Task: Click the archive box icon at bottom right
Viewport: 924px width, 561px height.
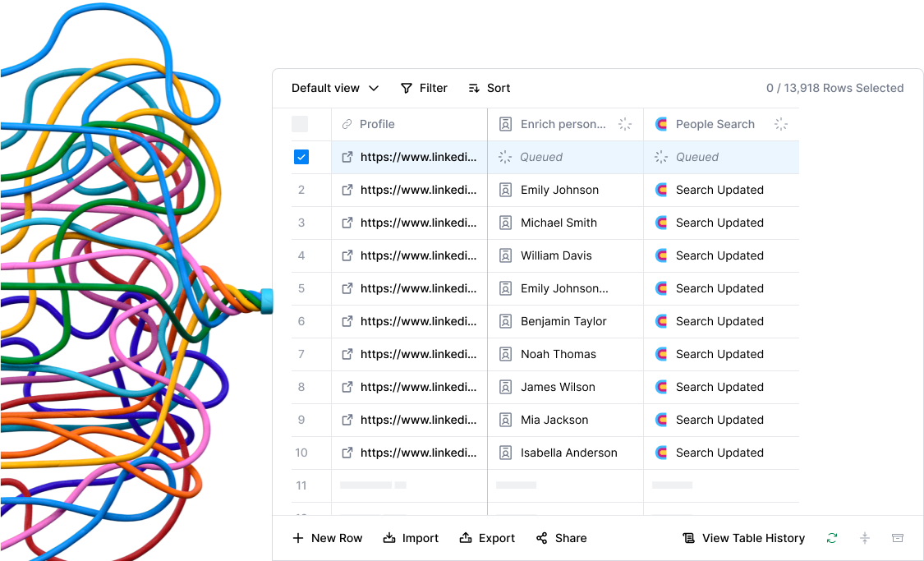Action: click(898, 538)
